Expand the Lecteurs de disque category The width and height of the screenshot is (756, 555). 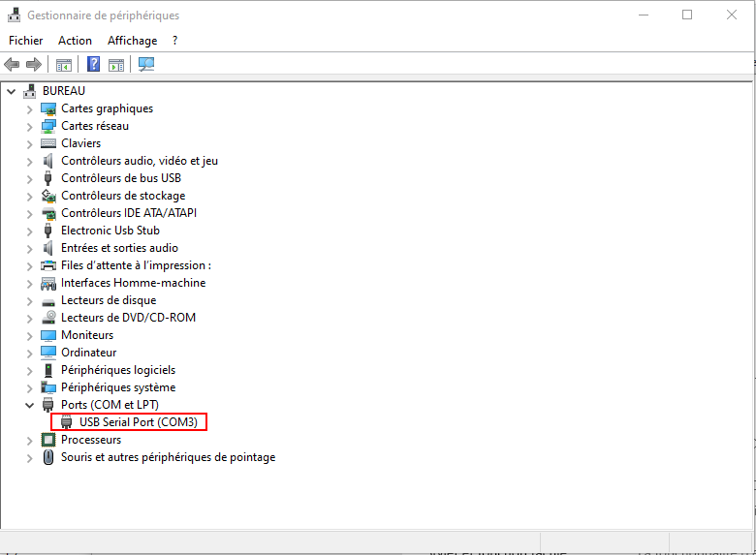[29, 301]
